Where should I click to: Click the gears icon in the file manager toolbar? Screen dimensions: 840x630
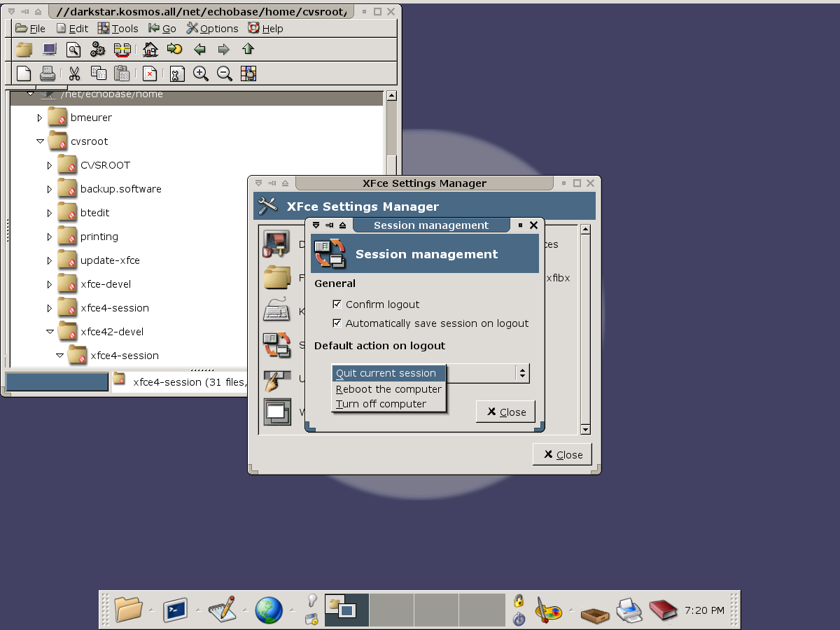click(98, 50)
